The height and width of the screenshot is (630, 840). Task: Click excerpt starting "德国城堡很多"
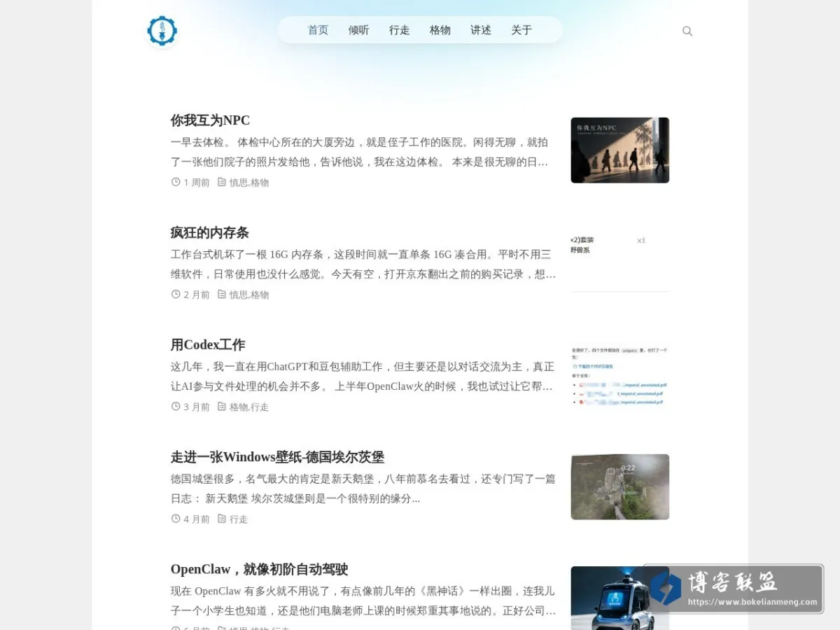click(363, 489)
